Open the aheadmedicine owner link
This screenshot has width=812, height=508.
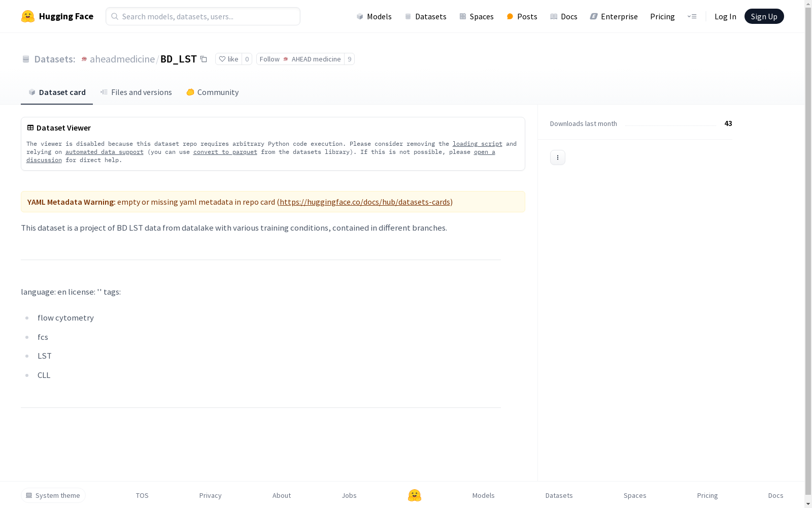click(x=122, y=59)
